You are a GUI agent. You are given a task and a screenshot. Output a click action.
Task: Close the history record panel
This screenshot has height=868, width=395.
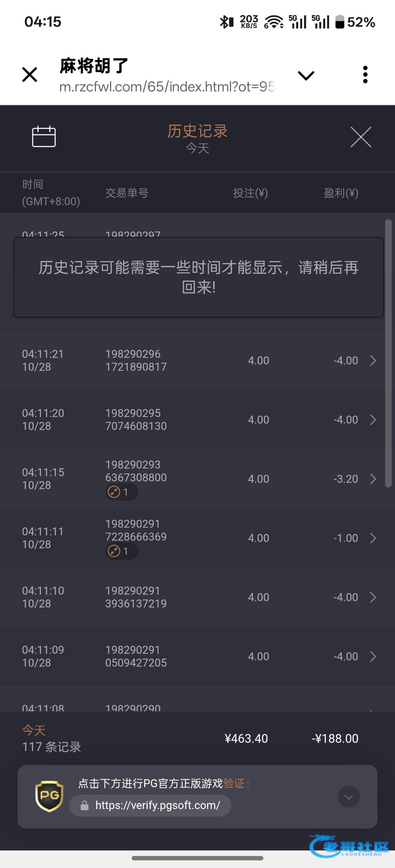(361, 137)
